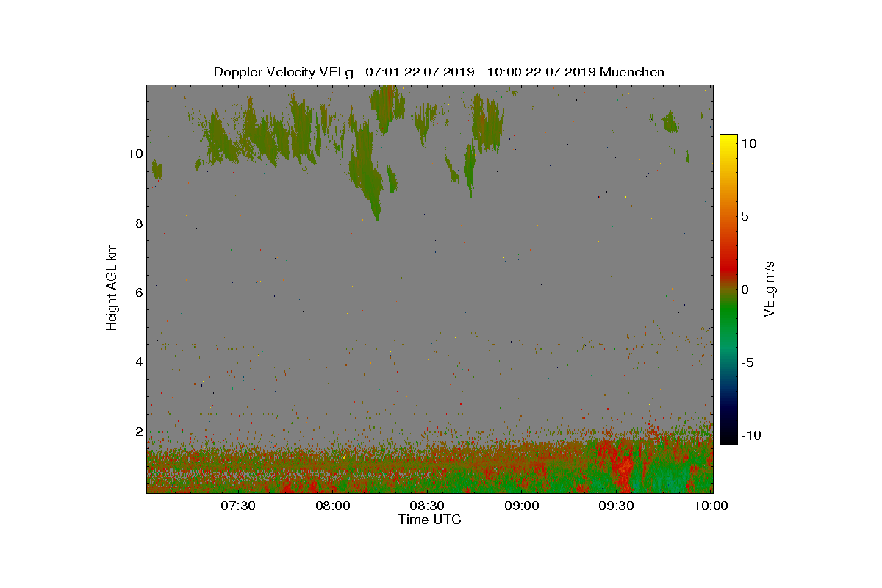Click the time tick label '08:30'
Image resolution: width=882 pixels, height=588 pixels.
pyautogui.click(x=428, y=506)
